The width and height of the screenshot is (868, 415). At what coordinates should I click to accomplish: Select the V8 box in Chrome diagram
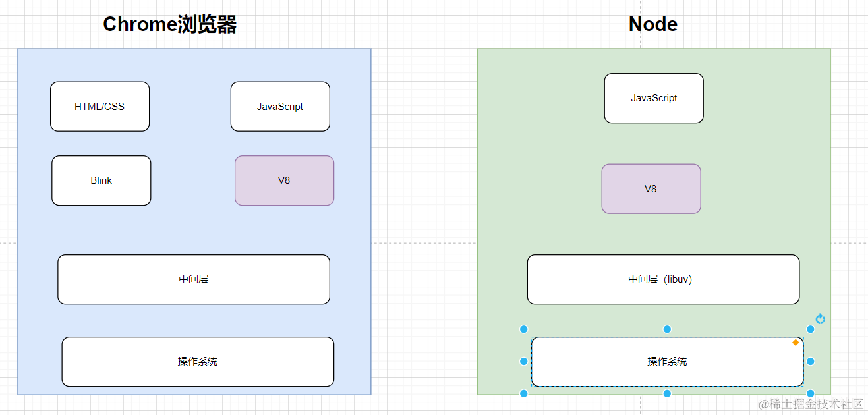pos(285,180)
